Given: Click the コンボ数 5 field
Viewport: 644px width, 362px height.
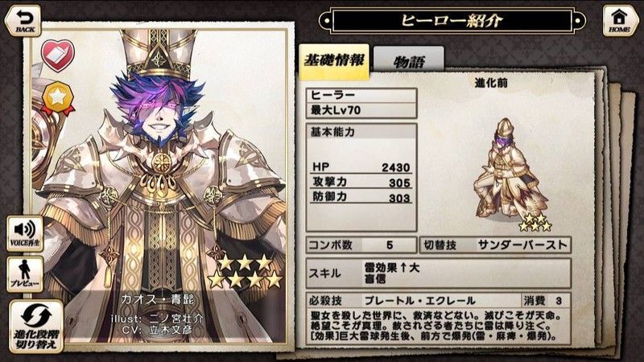Looking at the screenshot, I should (x=361, y=245).
